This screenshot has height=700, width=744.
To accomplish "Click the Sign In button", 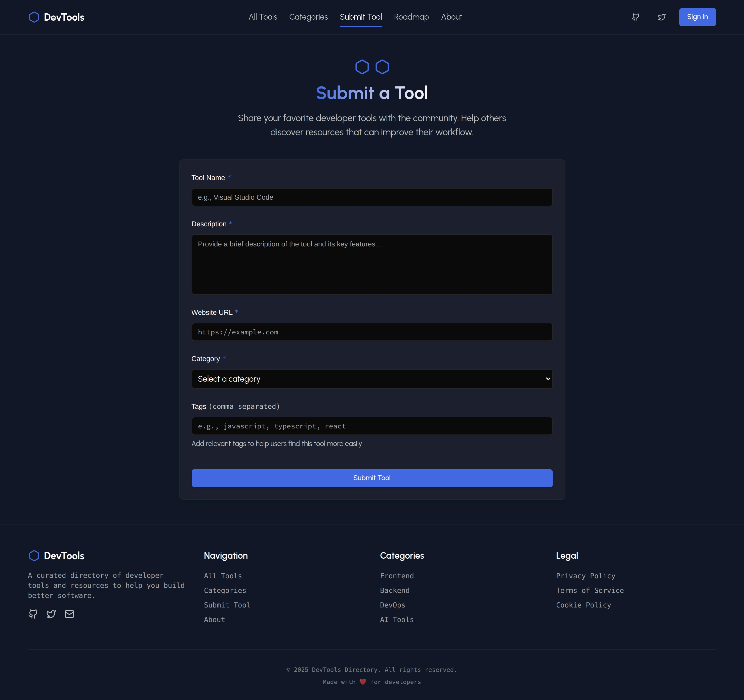I will 697,17.
